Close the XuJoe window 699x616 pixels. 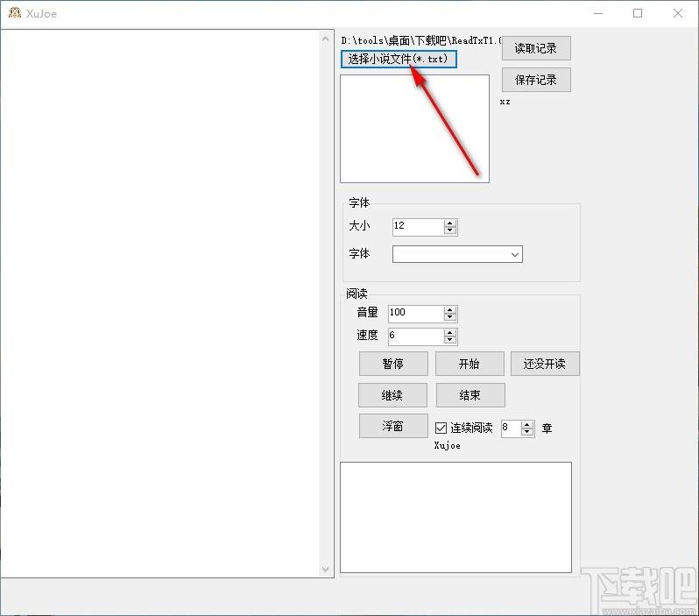678,13
